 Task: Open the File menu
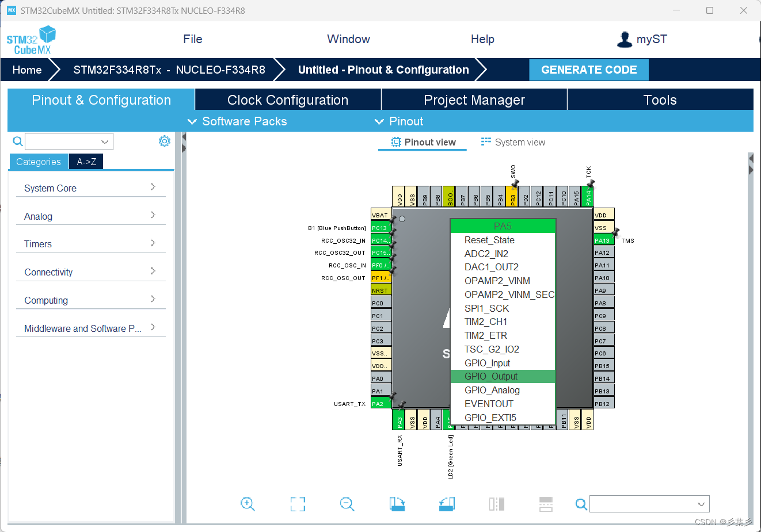pyautogui.click(x=193, y=39)
